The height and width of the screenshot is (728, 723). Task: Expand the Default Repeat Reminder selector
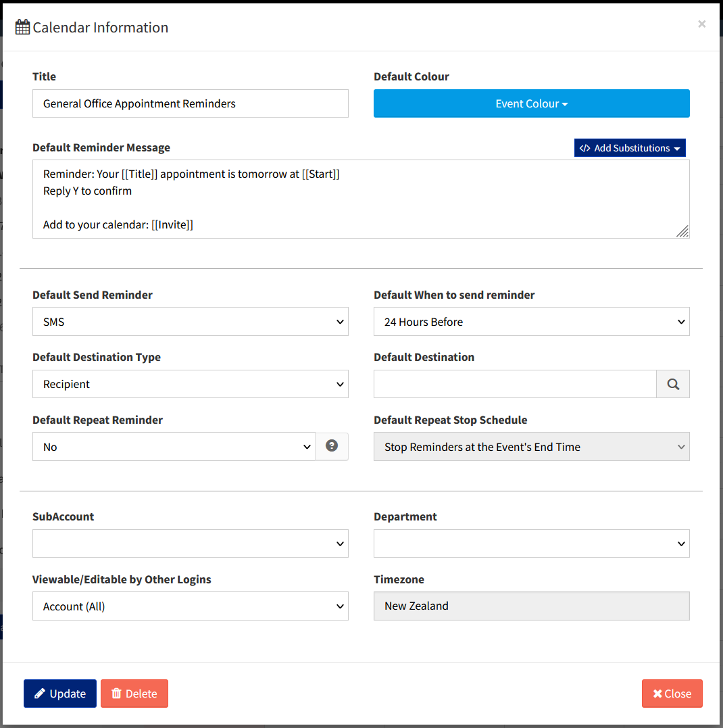(174, 446)
